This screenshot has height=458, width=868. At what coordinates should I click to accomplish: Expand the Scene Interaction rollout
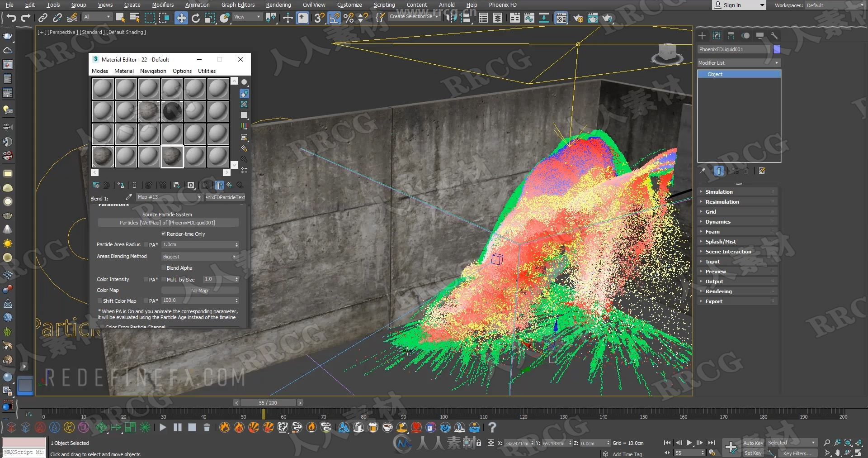tap(737, 252)
